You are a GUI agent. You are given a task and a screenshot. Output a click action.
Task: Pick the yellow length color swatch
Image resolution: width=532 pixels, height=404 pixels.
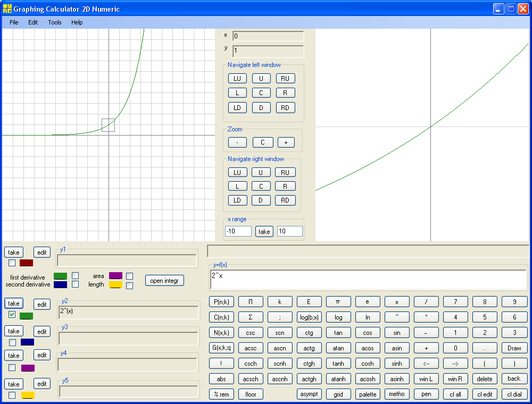115,285
